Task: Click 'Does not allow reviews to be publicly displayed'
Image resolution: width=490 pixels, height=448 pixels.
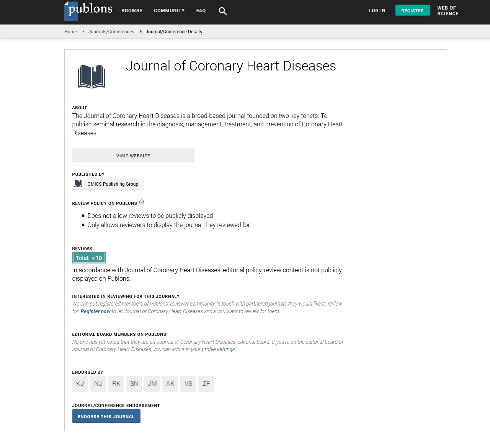Action: [150, 216]
